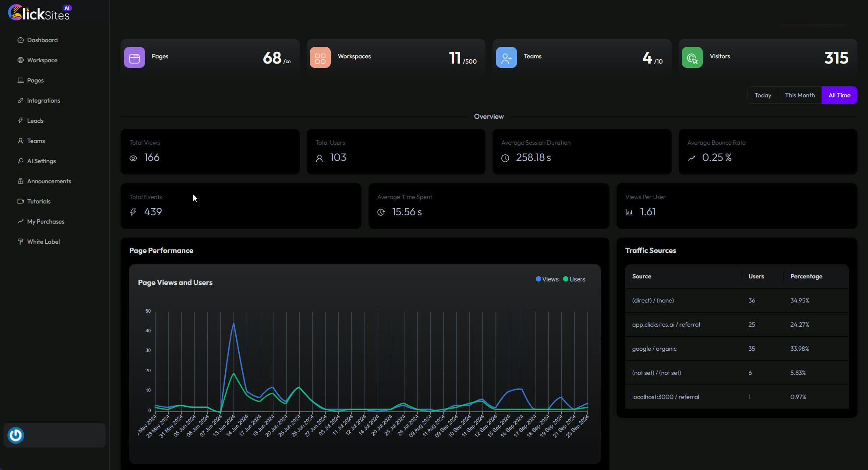868x470 pixels.
Task: Click the purple Pages card icon
Action: (x=135, y=57)
